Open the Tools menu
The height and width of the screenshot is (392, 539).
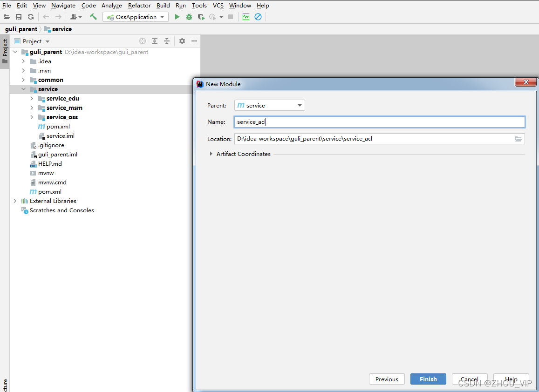point(199,6)
